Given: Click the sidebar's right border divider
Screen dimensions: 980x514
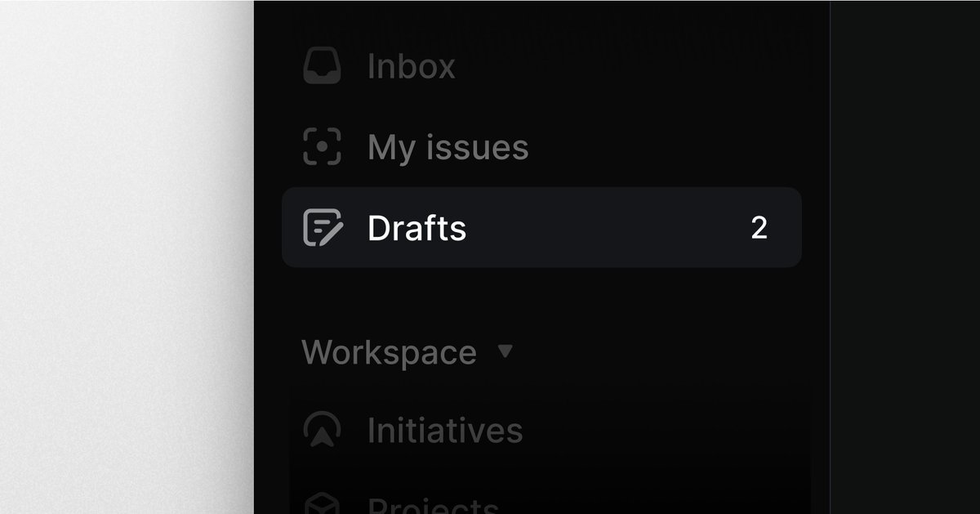Looking at the screenshot, I should click(x=830, y=245).
